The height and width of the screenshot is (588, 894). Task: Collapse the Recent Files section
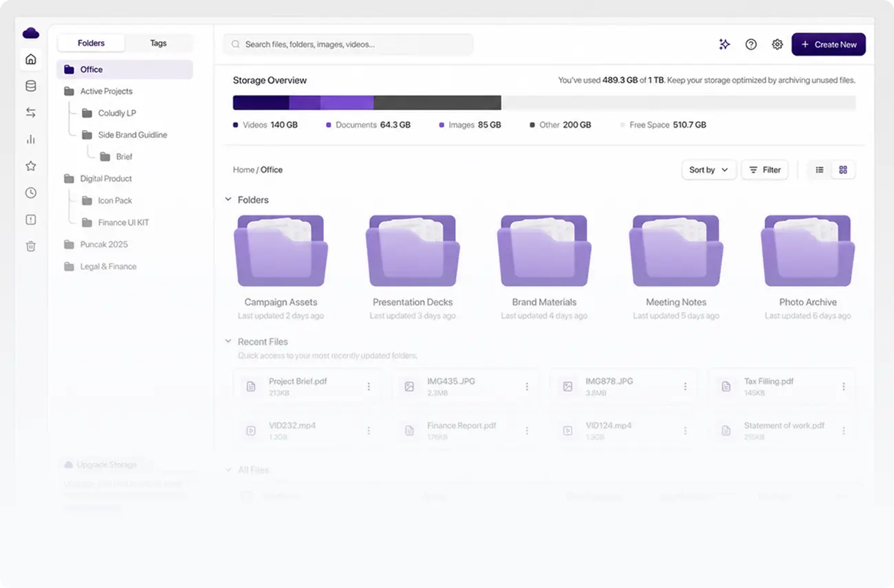[228, 341]
